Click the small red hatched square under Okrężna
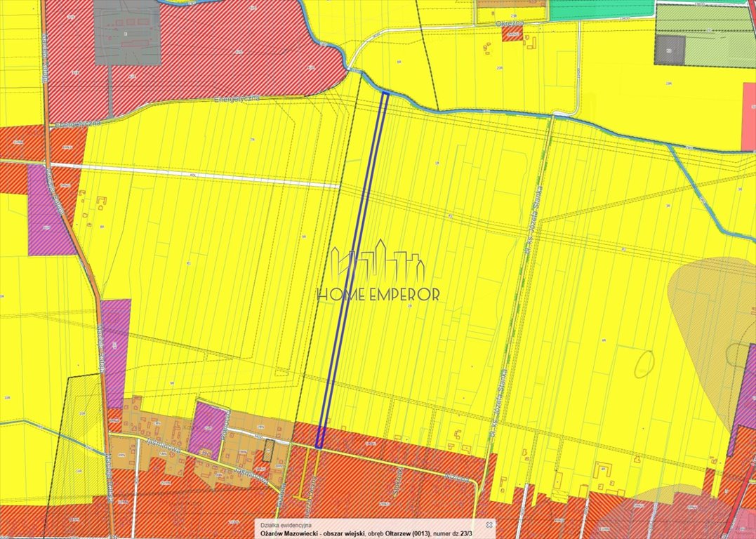 coord(512,34)
